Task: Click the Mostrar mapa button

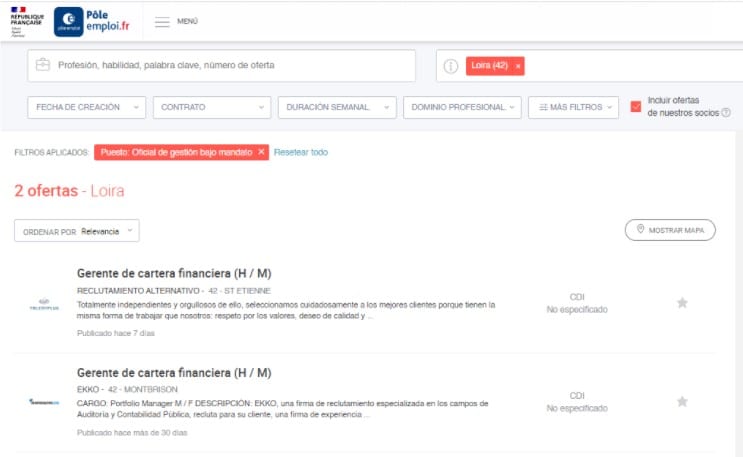Action: pyautogui.click(x=670, y=230)
